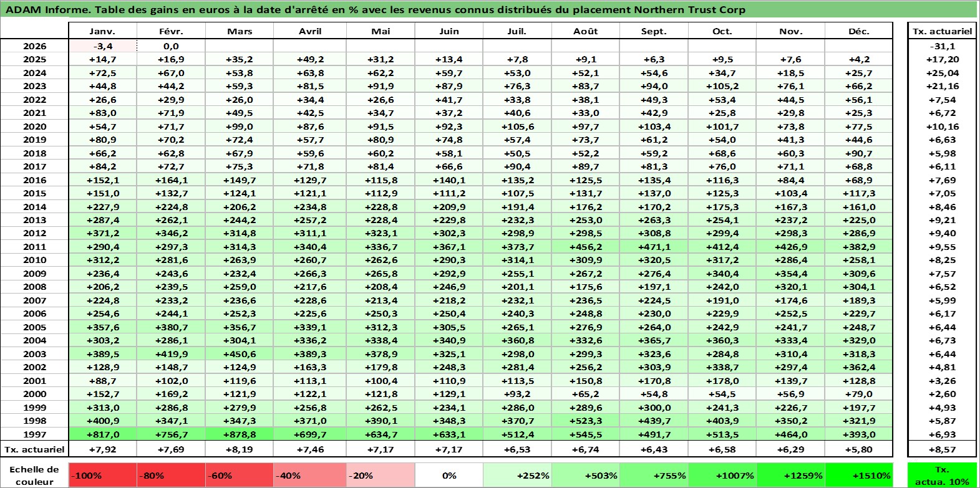This screenshot has height=488, width=980.
Task: Click the 2011 year row label
Action: 35,247
